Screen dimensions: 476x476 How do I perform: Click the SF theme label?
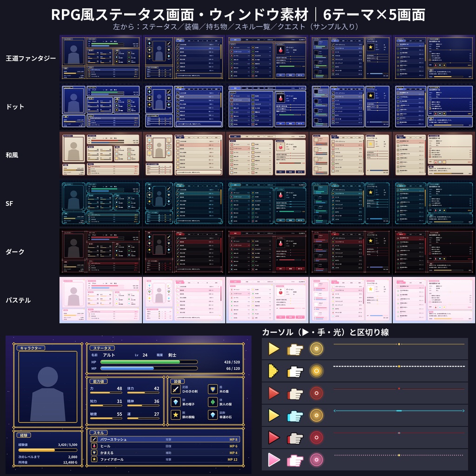[x=9, y=204]
